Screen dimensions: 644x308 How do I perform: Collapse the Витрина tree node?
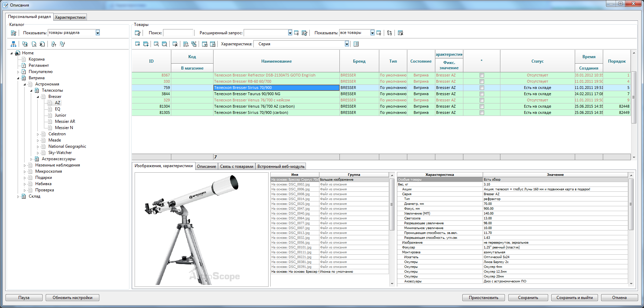coord(18,78)
